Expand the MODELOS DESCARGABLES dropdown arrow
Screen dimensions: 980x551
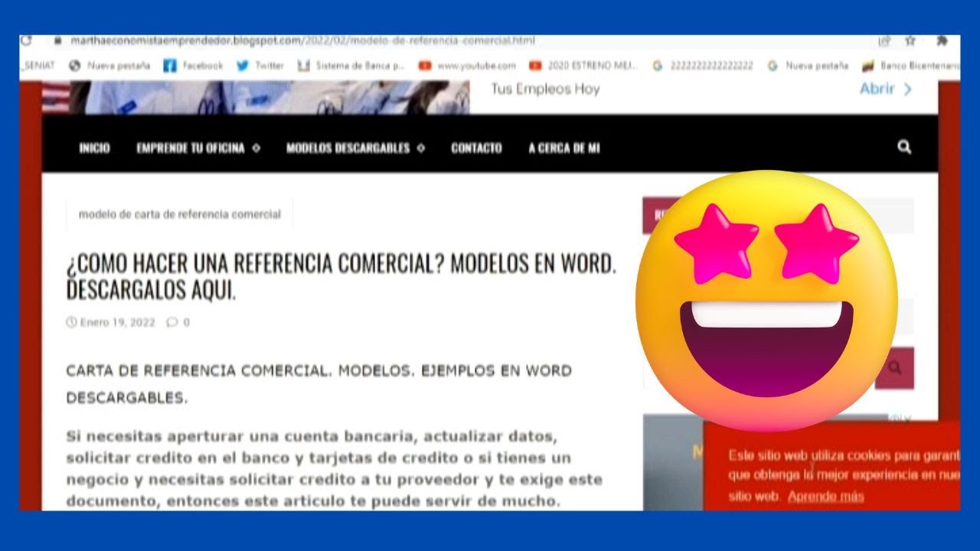click(420, 148)
